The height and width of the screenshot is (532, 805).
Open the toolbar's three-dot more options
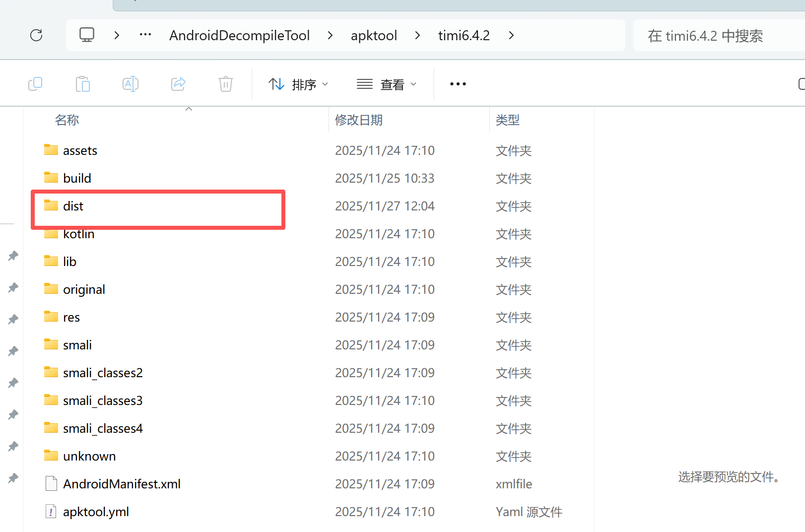tap(458, 84)
